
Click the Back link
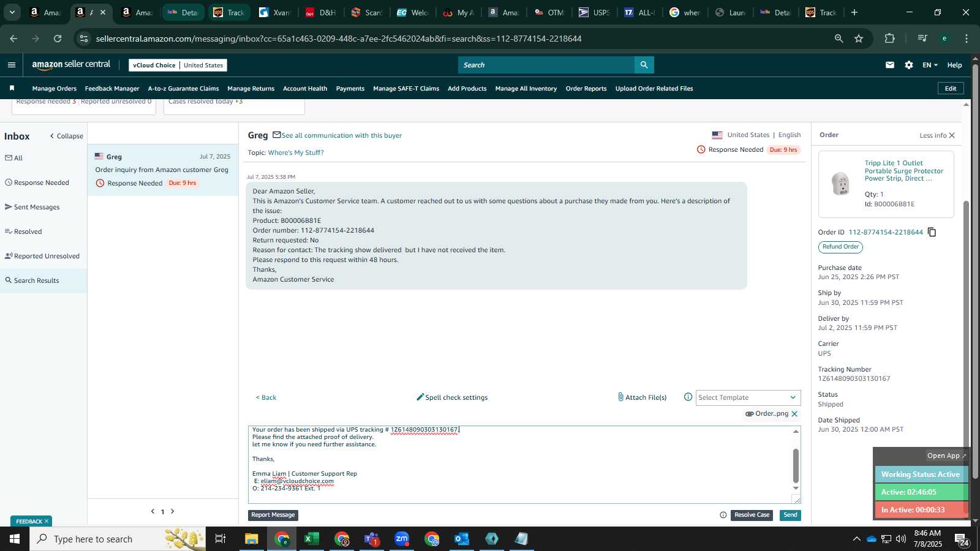coord(266,397)
